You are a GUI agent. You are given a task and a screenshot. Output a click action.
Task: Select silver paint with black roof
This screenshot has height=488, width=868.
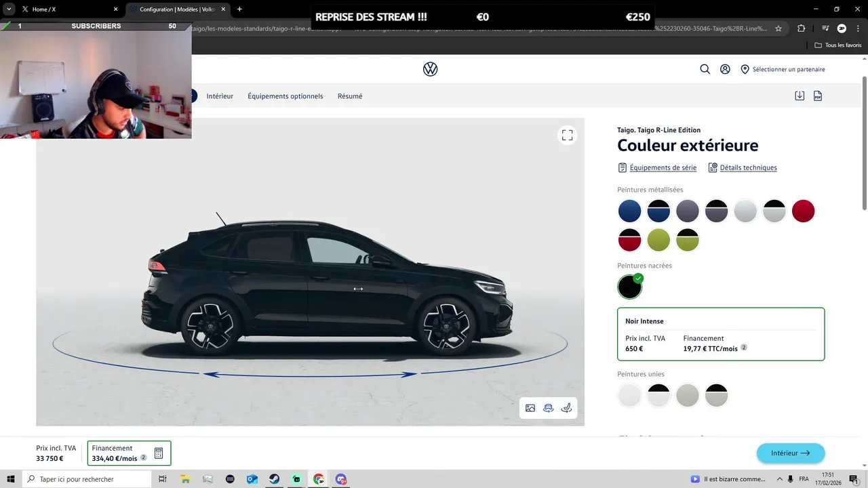pos(774,211)
